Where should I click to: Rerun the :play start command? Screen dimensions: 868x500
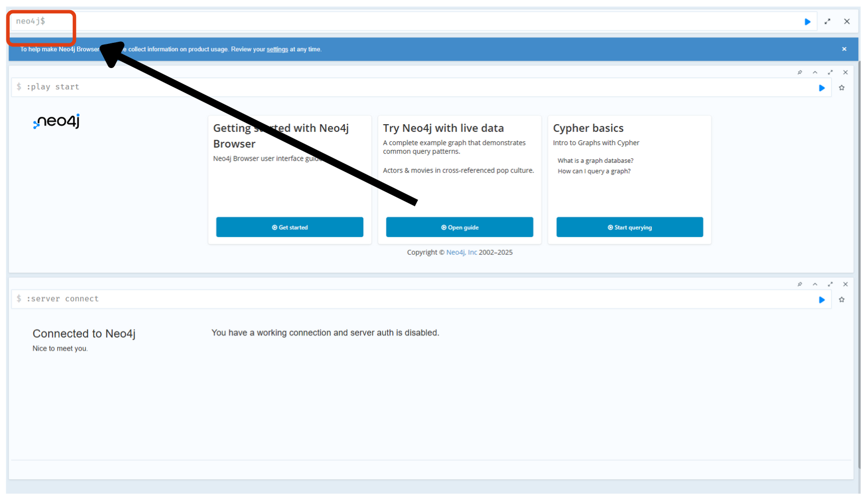pyautogui.click(x=821, y=88)
